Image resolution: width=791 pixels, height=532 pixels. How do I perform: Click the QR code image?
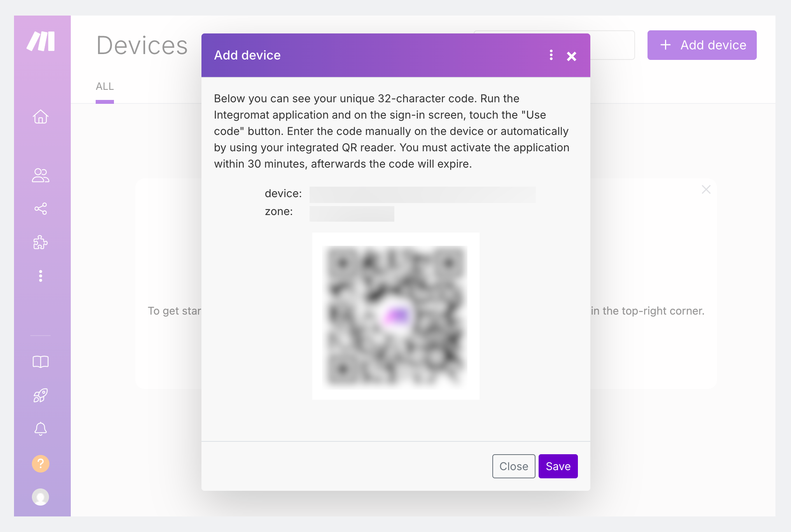pos(396,316)
